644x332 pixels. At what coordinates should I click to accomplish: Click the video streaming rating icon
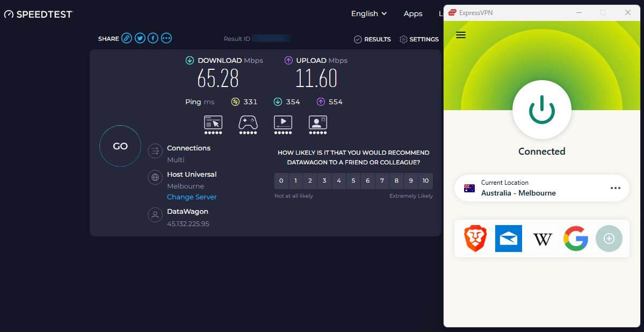[283, 125]
